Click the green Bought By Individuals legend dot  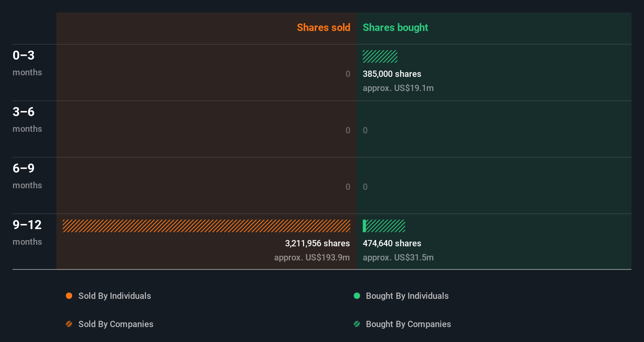357,296
